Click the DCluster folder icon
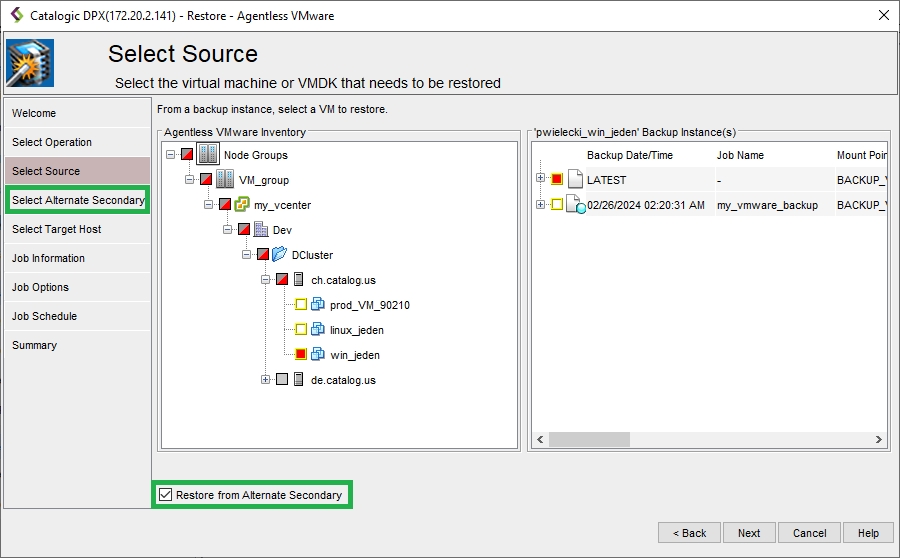This screenshot has width=900, height=558. [x=280, y=255]
